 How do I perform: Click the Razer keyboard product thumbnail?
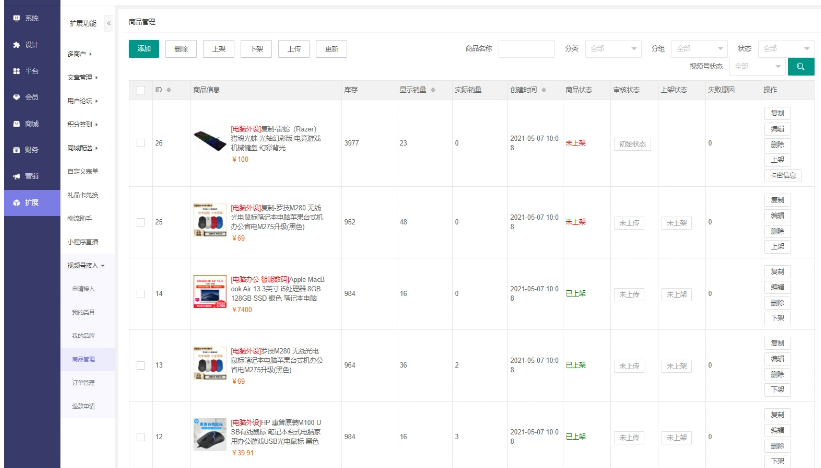210,141
